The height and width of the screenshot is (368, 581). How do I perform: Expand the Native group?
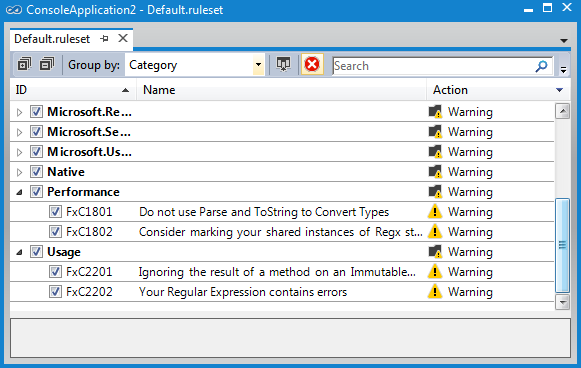(19, 172)
